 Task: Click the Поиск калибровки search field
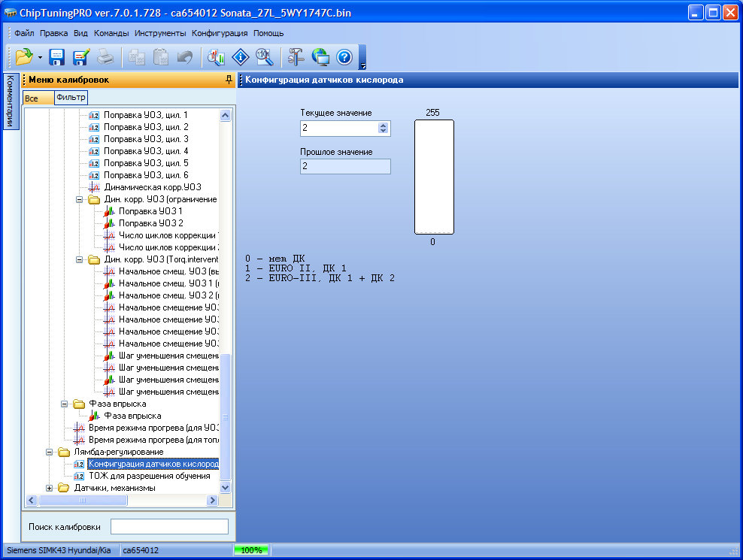(x=169, y=526)
